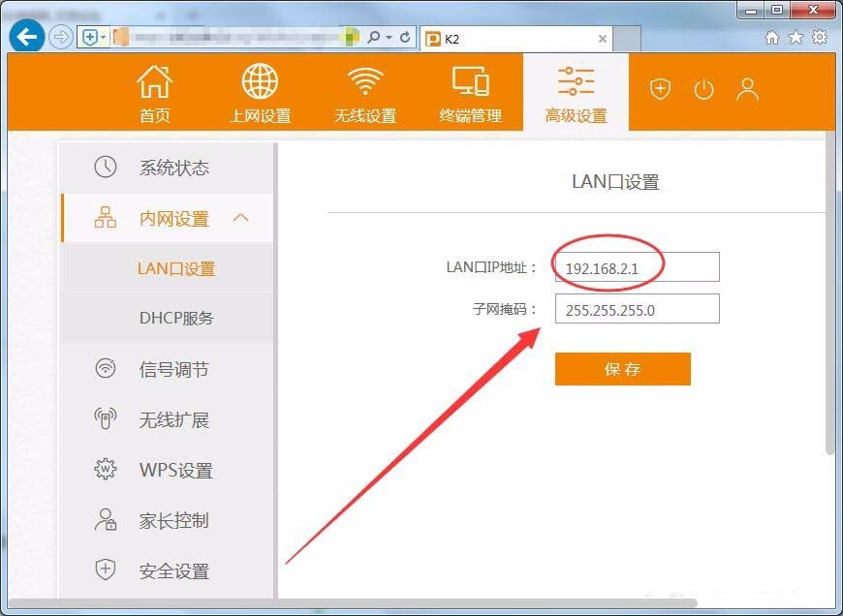Click inside the 子网掩码 input field
The image size is (843, 616).
(637, 309)
